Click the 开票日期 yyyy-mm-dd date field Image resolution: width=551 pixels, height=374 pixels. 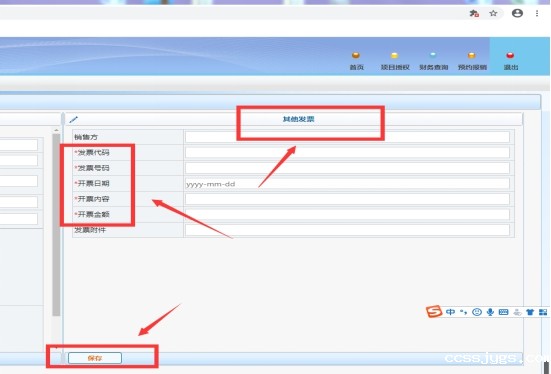(347, 183)
